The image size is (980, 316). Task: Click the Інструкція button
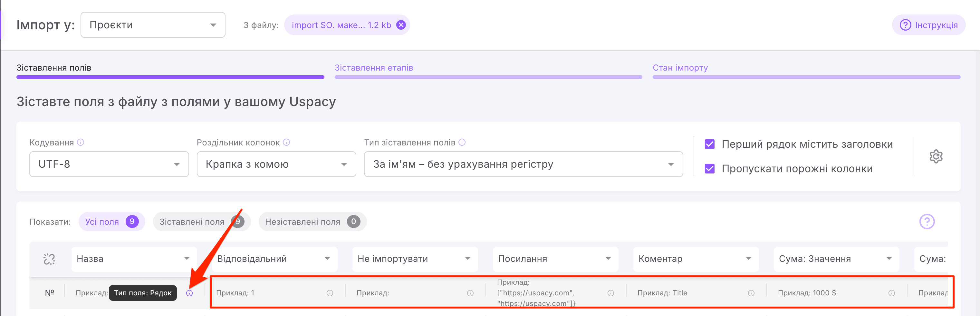click(x=929, y=25)
